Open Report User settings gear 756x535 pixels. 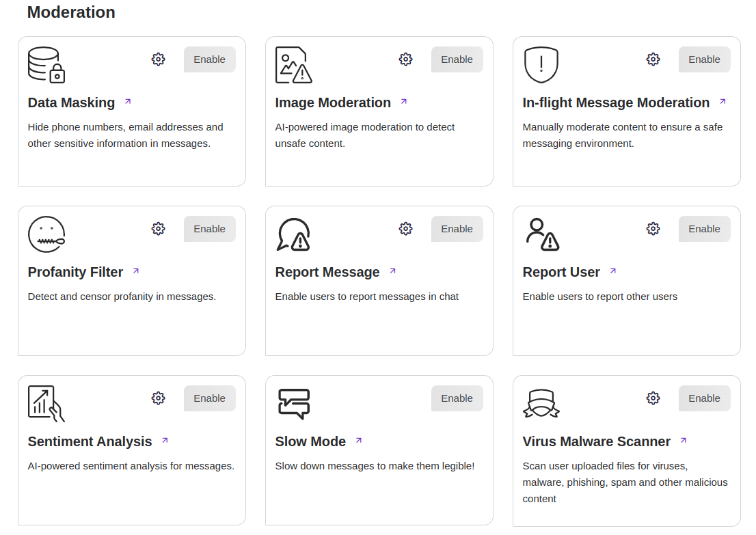click(x=653, y=229)
